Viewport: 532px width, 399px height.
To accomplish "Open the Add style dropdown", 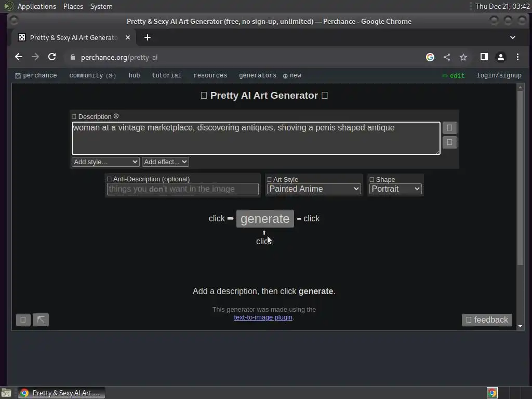I will click(x=105, y=162).
